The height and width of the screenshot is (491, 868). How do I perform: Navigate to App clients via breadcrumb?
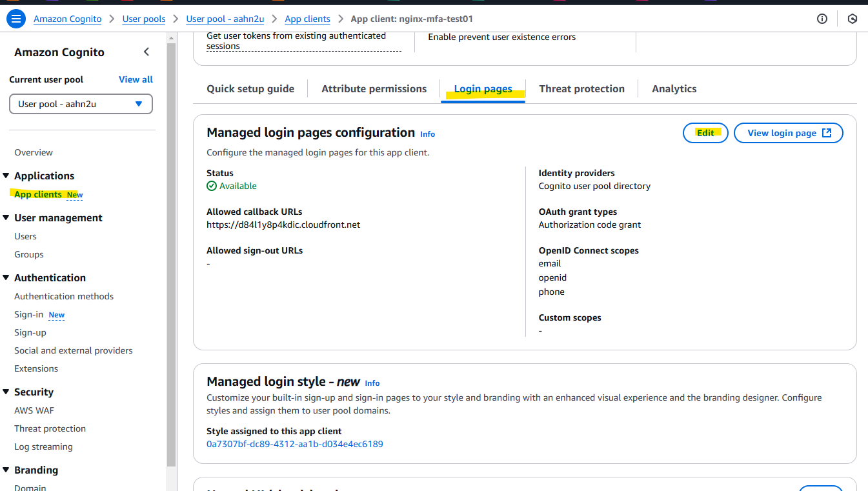pos(307,19)
